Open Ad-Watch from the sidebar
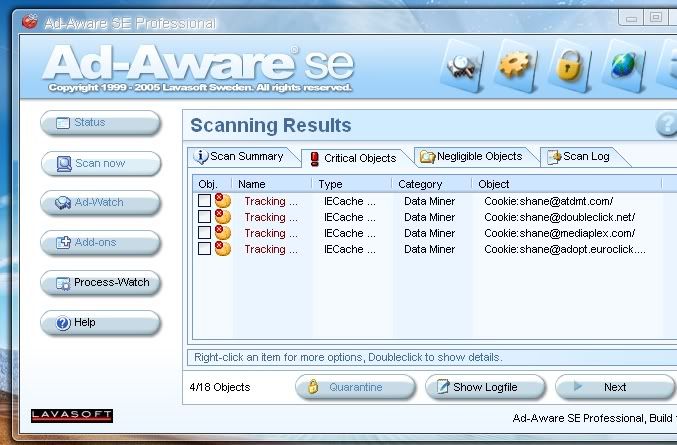The width and height of the screenshot is (677, 445). click(x=100, y=203)
